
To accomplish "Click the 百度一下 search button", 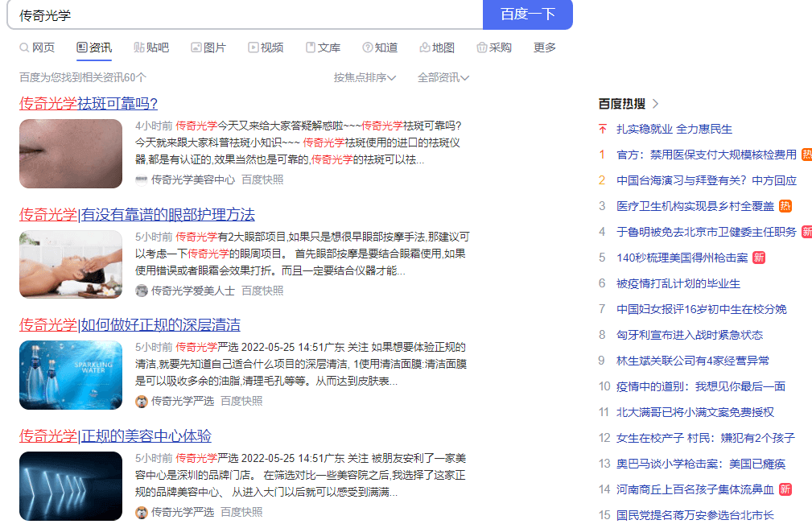I will pos(527,14).
